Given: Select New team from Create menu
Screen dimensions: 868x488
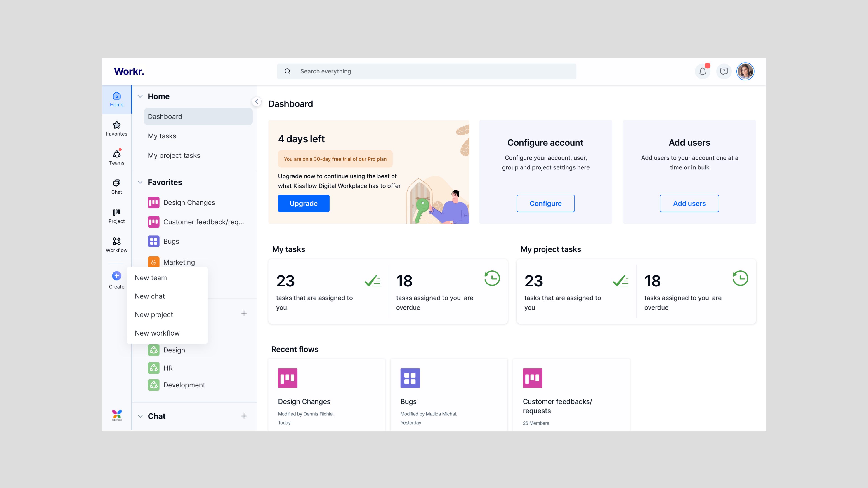Looking at the screenshot, I should pos(167,278).
